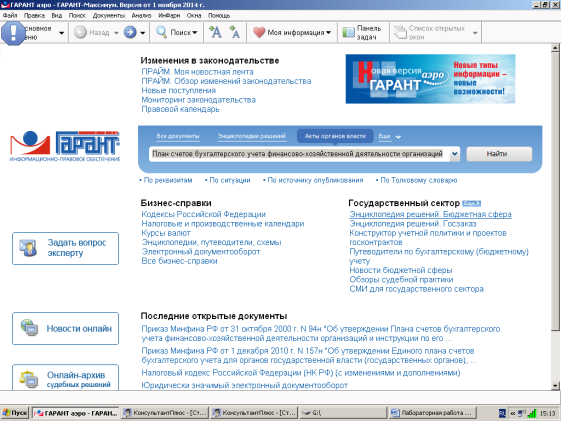Click the Задать вопрос эксперту button
Viewport: 561px width, 421px height.
coord(65,248)
